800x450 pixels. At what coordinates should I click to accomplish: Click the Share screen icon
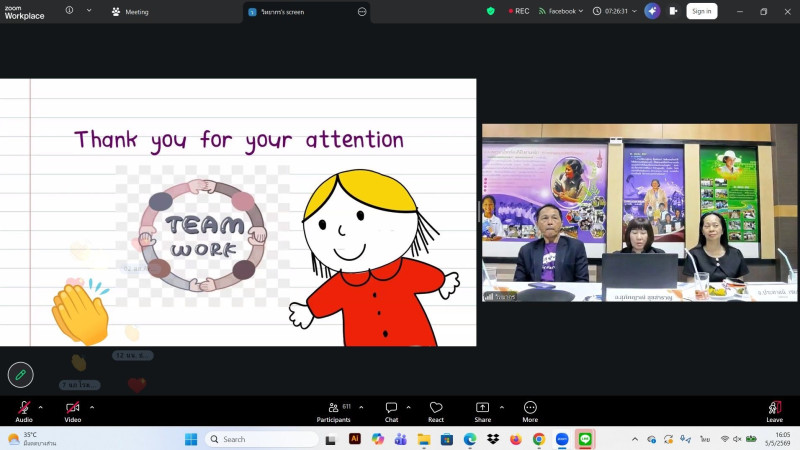482,411
